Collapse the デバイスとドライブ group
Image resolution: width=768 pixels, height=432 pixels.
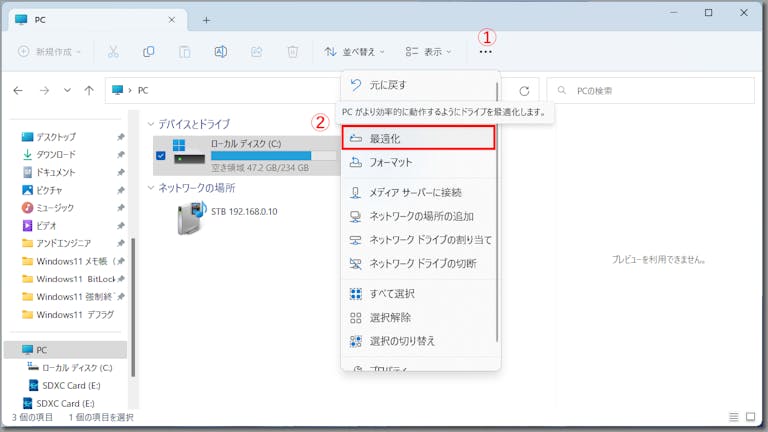151,124
